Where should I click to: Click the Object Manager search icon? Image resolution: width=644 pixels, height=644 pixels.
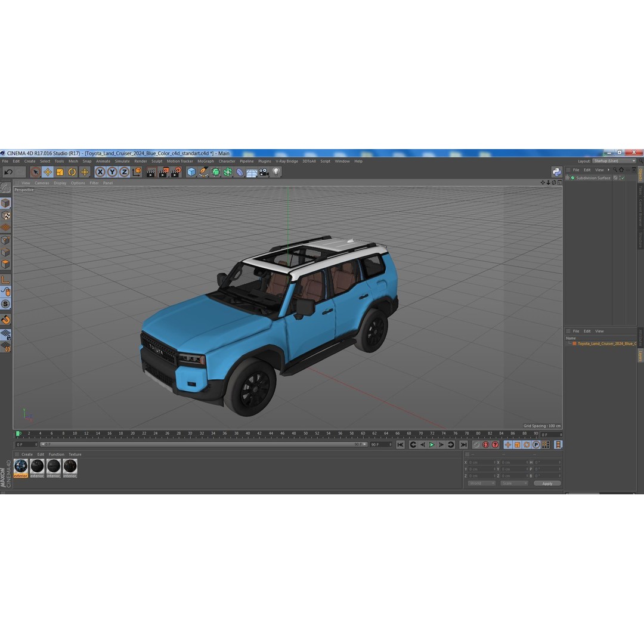[615, 169]
